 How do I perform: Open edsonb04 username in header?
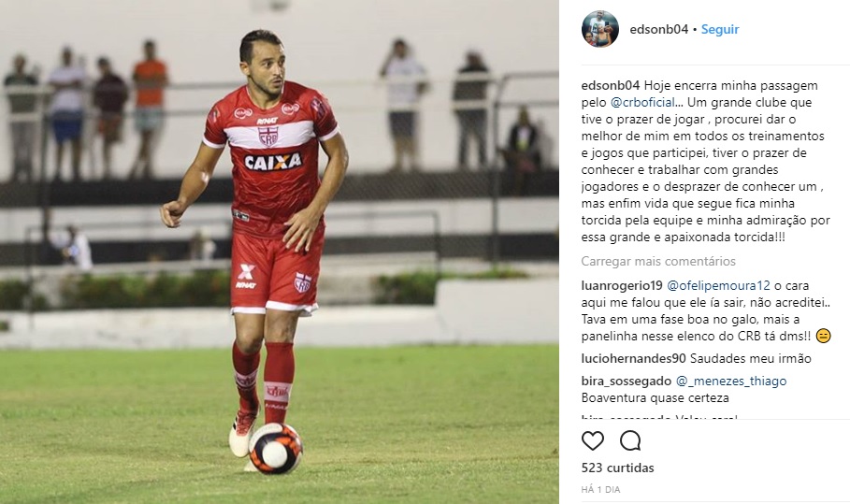click(658, 29)
